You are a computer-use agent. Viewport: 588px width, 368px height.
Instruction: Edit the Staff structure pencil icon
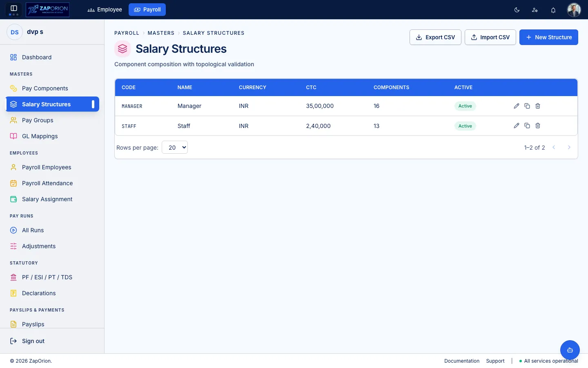(x=517, y=126)
